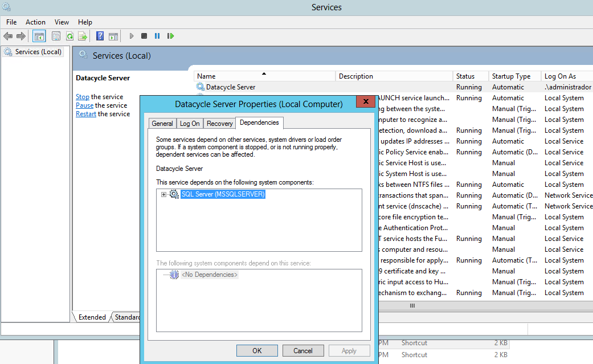
Task: Click the Pause the service link
Action: click(x=84, y=105)
